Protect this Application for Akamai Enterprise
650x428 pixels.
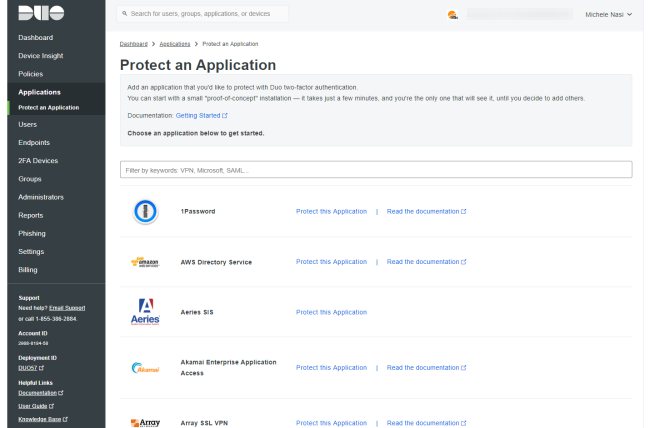pos(331,368)
